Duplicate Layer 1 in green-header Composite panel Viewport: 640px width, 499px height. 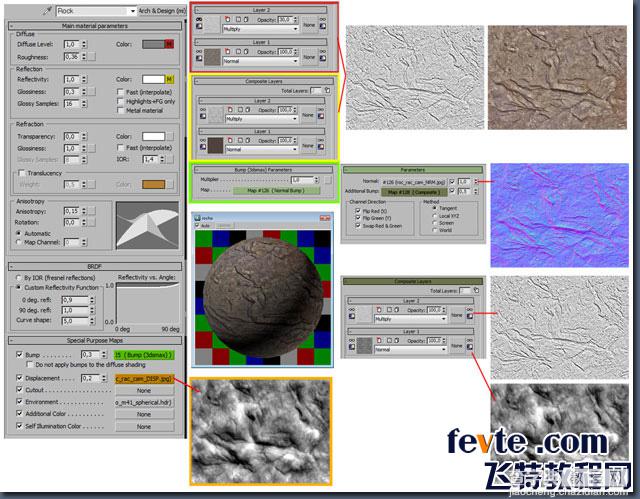click(397, 340)
